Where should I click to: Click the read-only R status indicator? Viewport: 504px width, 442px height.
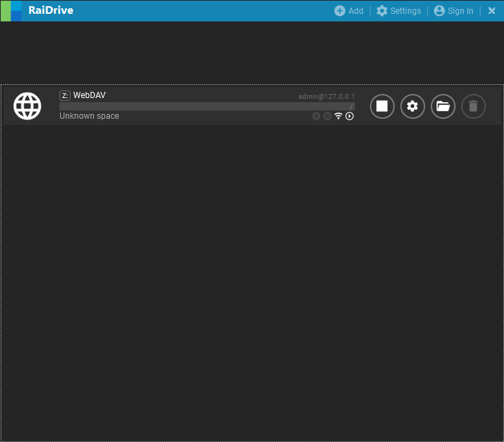click(316, 116)
